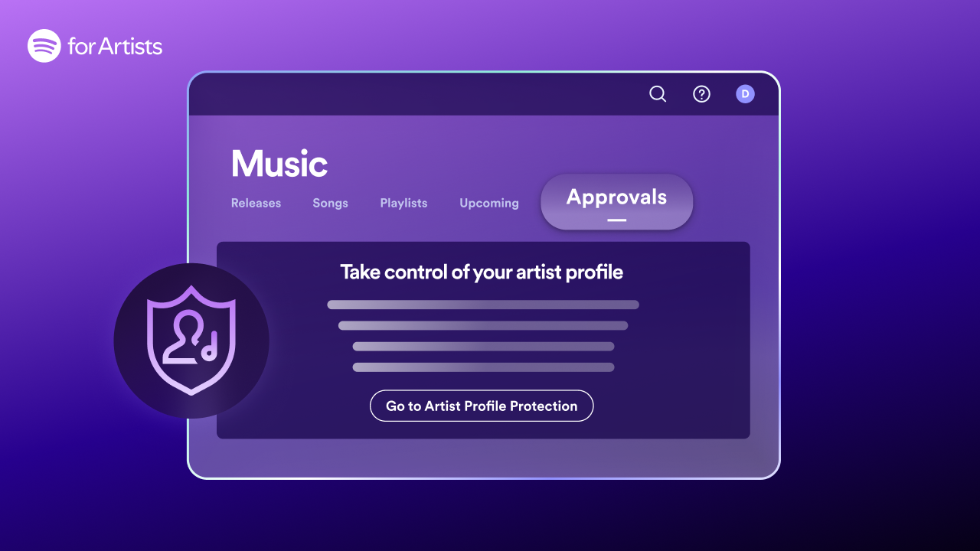Click the first placeholder text line
Screen dimensions: 980x551
coord(483,305)
